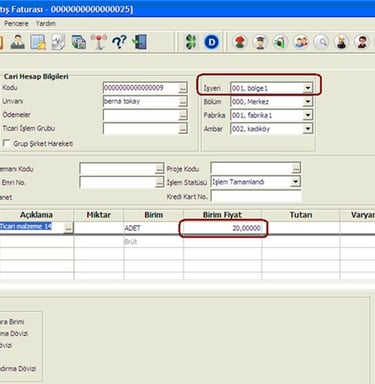Image resolution: width=375 pixels, height=384 pixels.
Task: Click the ADET unit cell
Action: [x=153, y=228]
